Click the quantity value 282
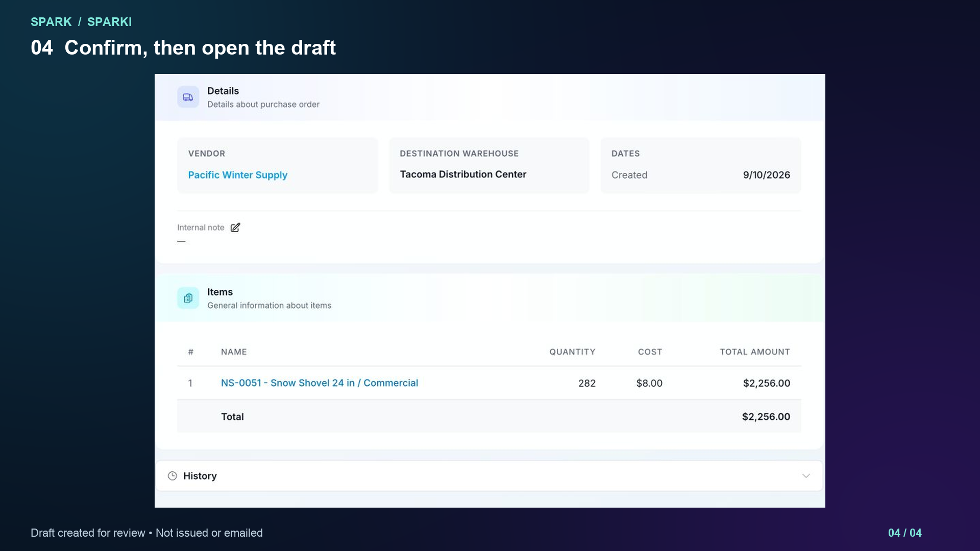 click(x=587, y=383)
